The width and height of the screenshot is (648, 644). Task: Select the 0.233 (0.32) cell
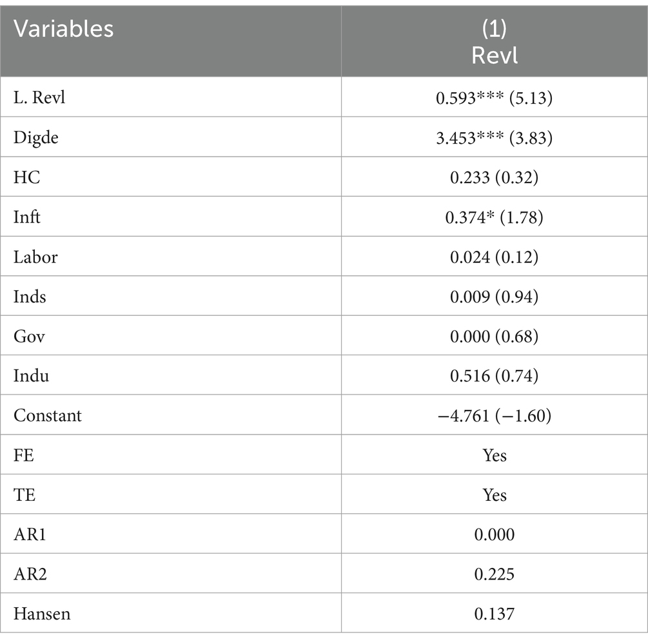pos(495,177)
